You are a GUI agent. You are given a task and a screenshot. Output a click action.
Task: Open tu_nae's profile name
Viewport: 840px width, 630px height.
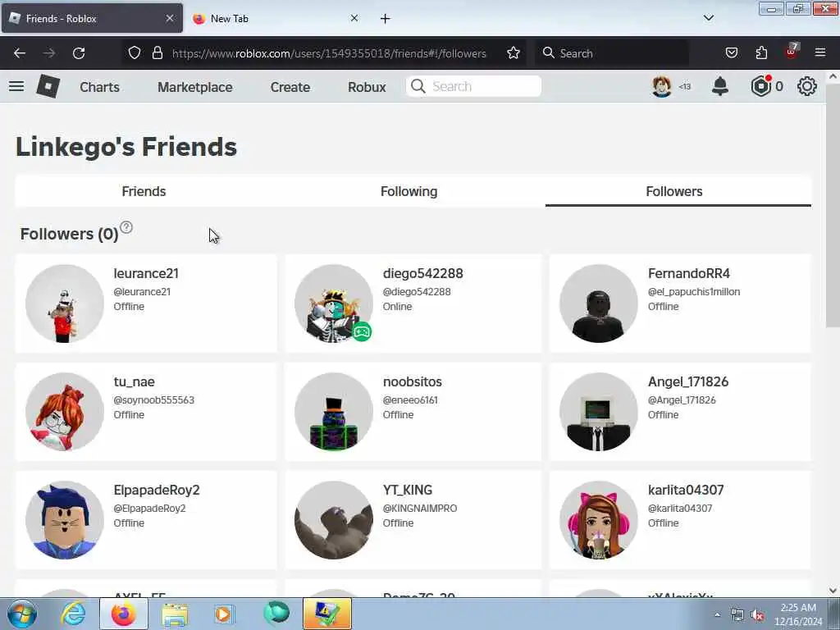coord(134,381)
